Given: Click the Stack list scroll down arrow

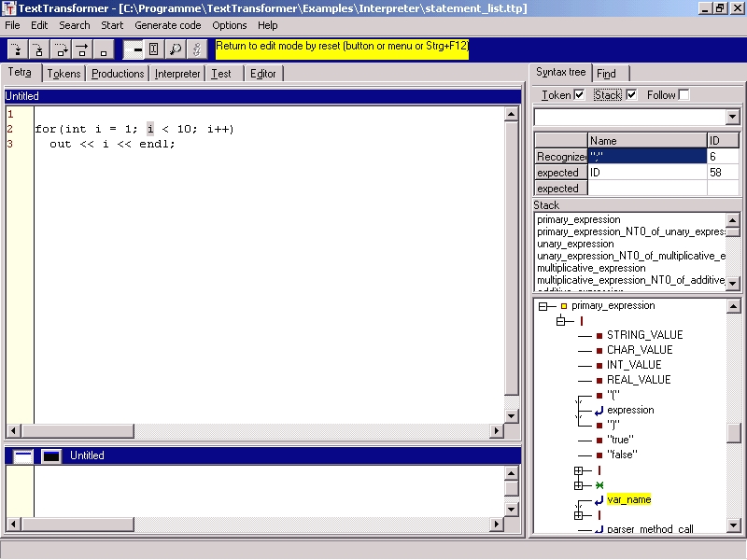Looking at the screenshot, I should point(733,284).
